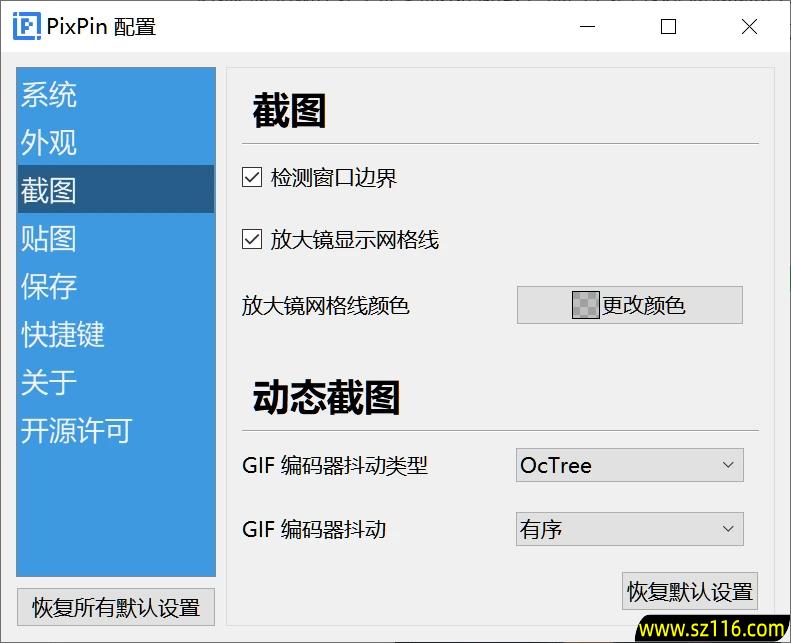791x643 pixels.
Task: Open the GIF 编码器抖动类型 OcTree dropdown
Action: point(629,465)
